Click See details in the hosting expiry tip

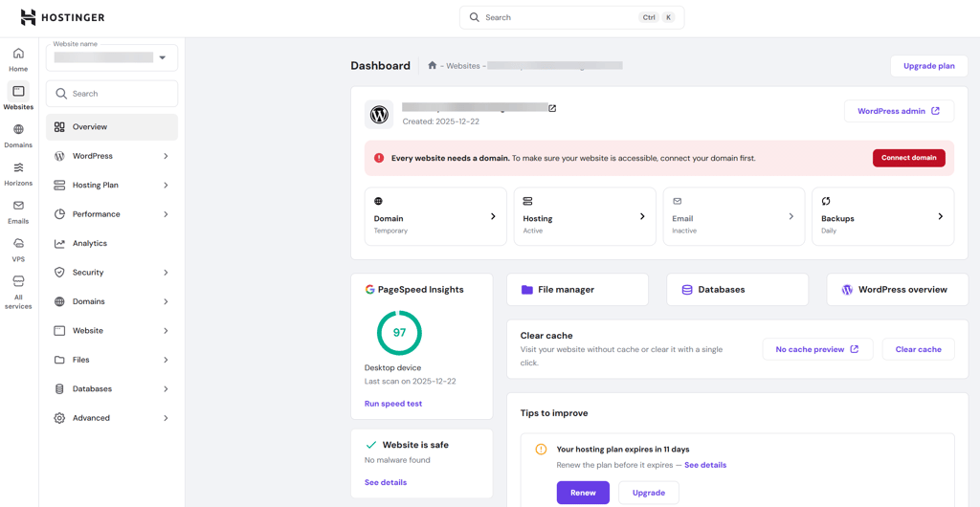(x=705, y=465)
